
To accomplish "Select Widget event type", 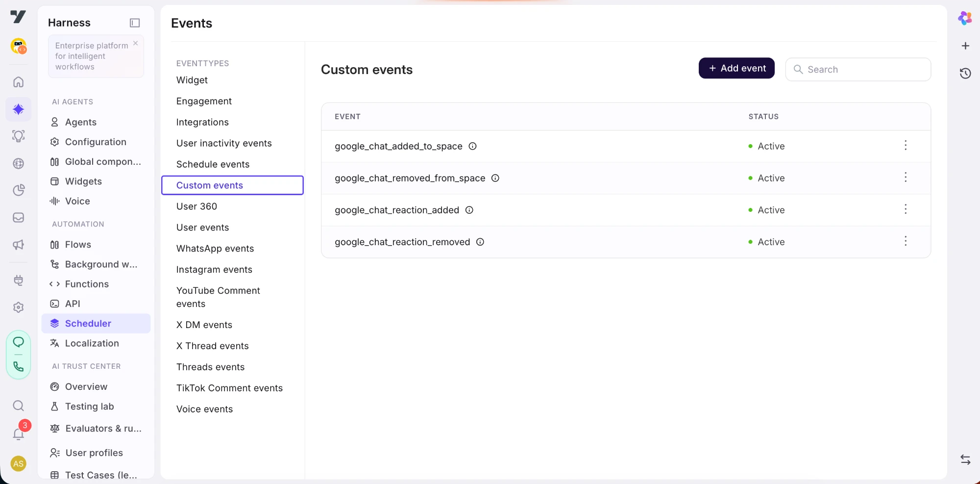I will (x=192, y=80).
